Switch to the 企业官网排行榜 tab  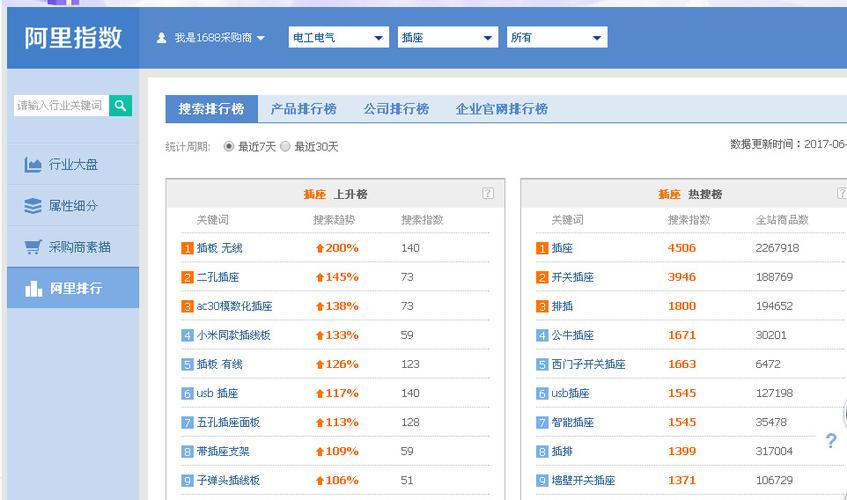pyautogui.click(x=502, y=109)
